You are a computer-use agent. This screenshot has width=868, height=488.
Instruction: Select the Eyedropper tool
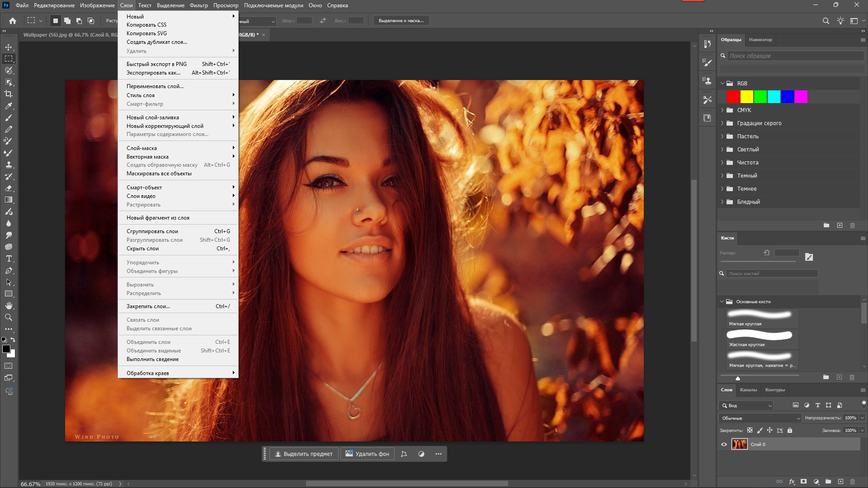tap(9, 106)
